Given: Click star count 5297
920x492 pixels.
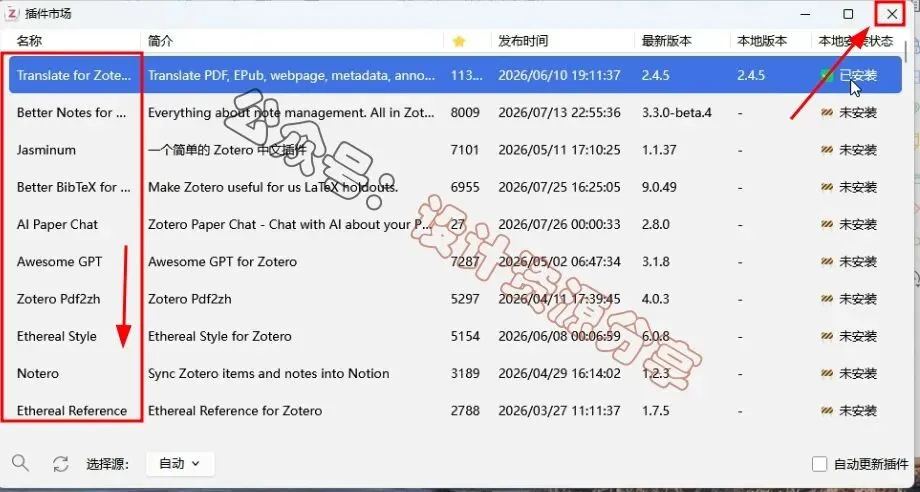Looking at the screenshot, I should point(465,299).
